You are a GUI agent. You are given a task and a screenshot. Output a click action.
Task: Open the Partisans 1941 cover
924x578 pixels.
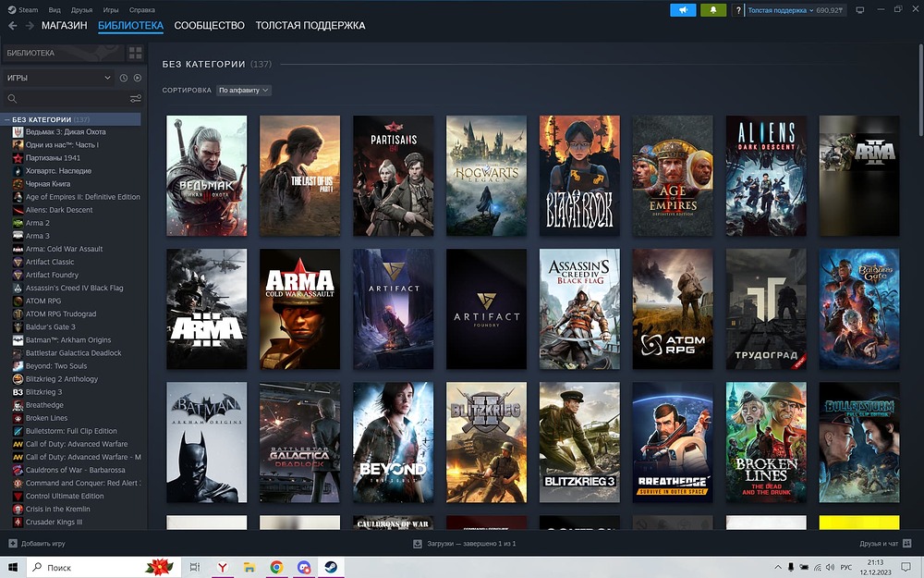[x=393, y=176]
